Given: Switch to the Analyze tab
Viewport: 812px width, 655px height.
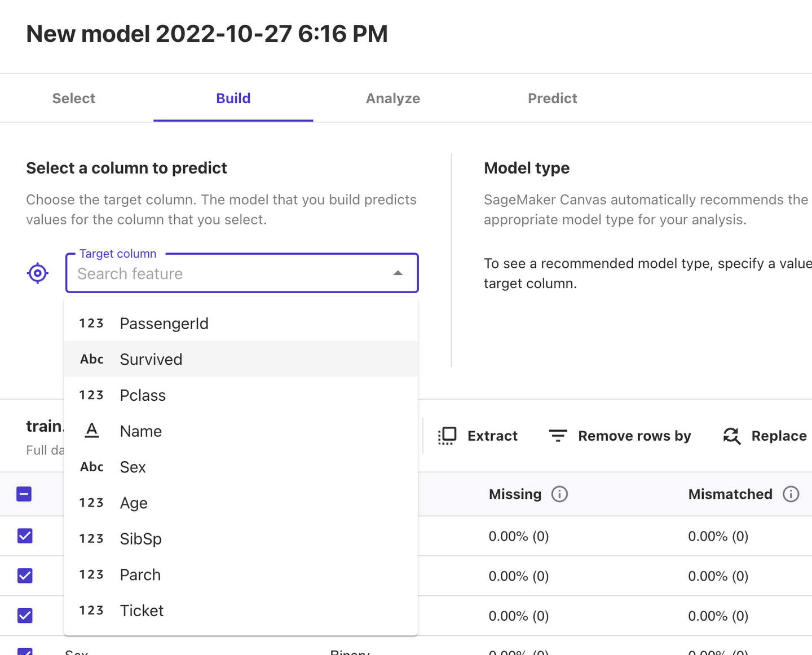Looking at the screenshot, I should pos(392,99).
